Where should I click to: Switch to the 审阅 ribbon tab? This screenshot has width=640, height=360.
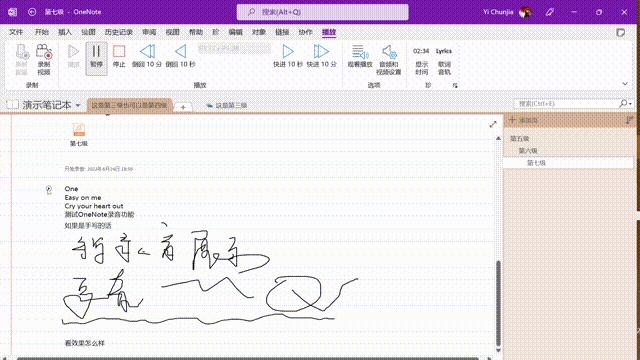click(149, 32)
